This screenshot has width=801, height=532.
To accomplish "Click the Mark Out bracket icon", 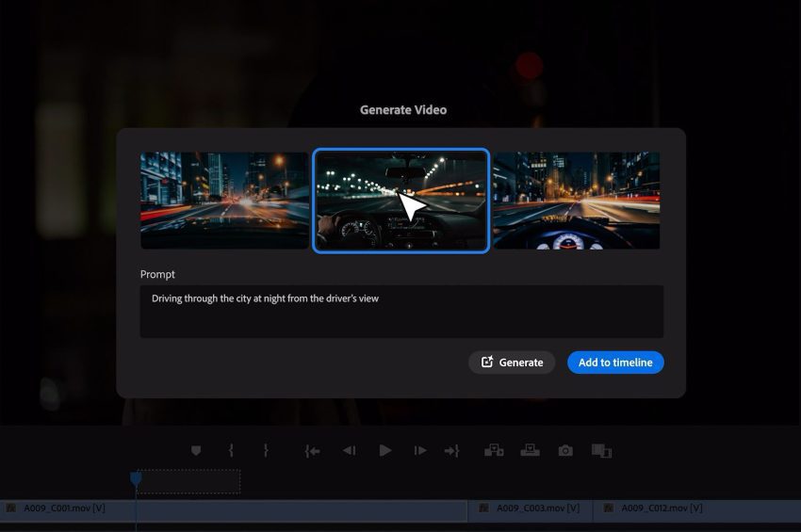I will (266, 451).
